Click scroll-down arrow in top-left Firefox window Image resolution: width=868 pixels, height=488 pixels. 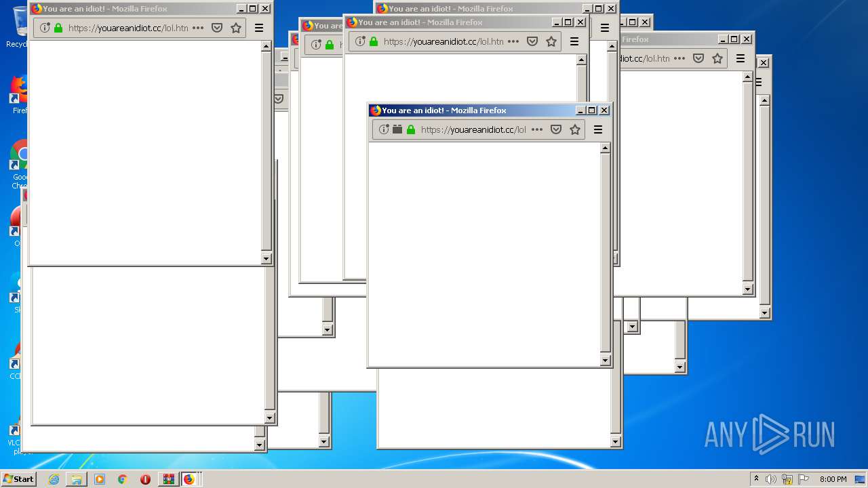click(267, 258)
